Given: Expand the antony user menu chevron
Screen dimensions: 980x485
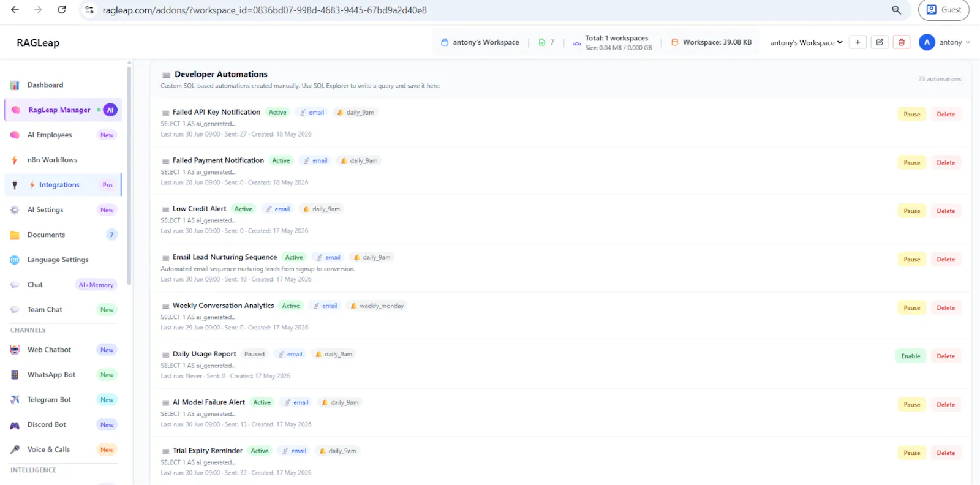Looking at the screenshot, I should [x=968, y=42].
